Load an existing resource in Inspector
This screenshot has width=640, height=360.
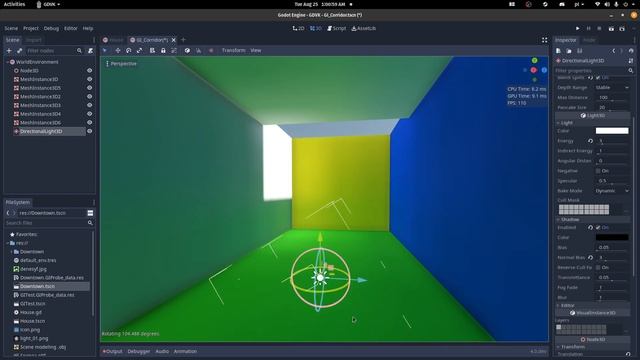pyautogui.click(x=569, y=51)
